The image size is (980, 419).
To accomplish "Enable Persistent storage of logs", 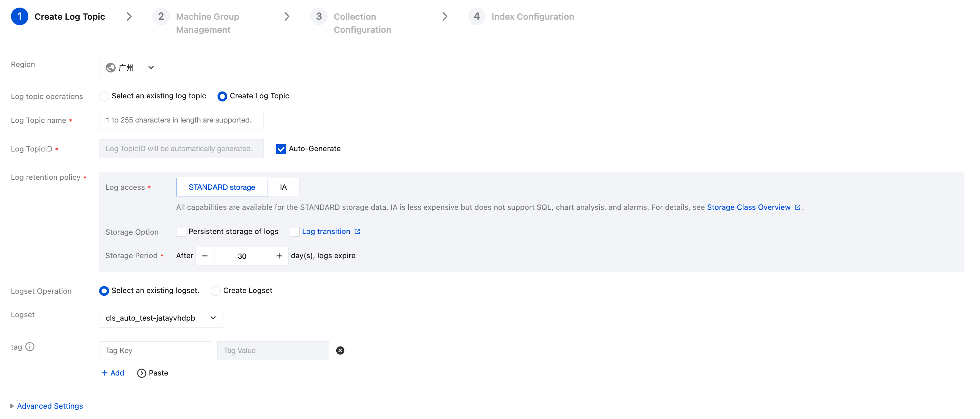I will point(181,232).
